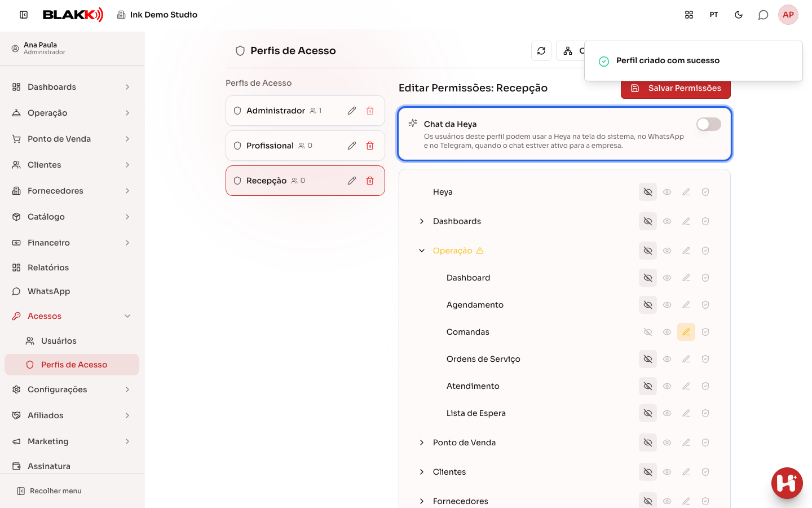
Task: Refresh the access profiles list
Action: (541, 51)
